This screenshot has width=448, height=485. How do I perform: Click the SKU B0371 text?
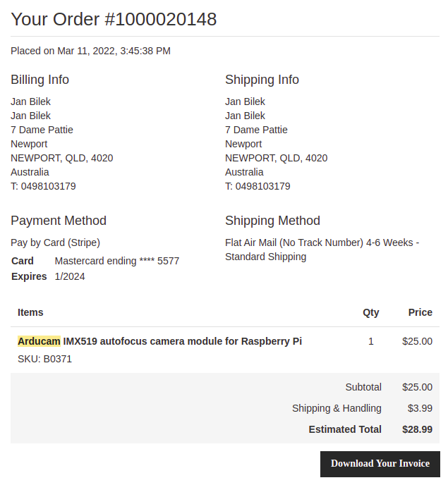[44, 359]
